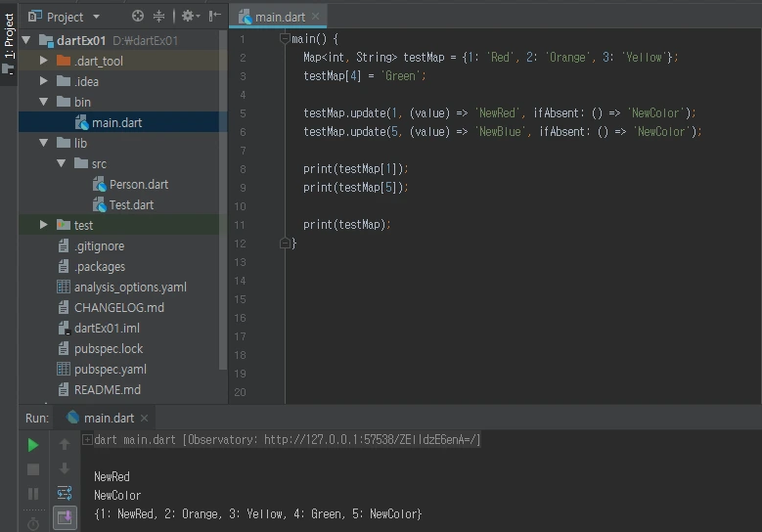Click the Up the stack trace arrow
The height and width of the screenshot is (532, 762).
(x=65, y=444)
